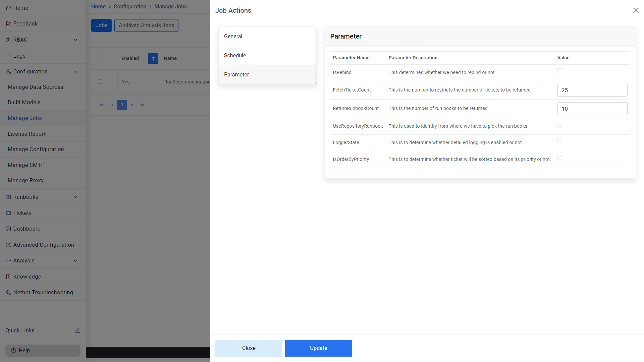Go to first page of jobs
644x362 pixels.
101,105
